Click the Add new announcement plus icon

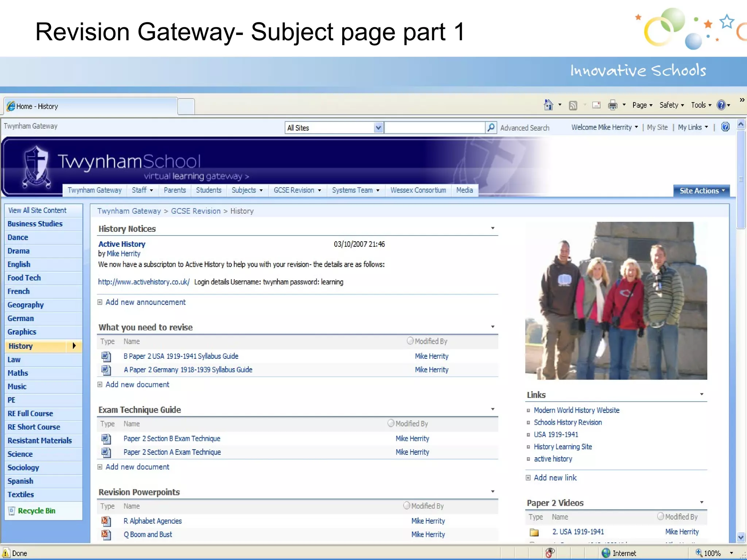click(x=100, y=302)
